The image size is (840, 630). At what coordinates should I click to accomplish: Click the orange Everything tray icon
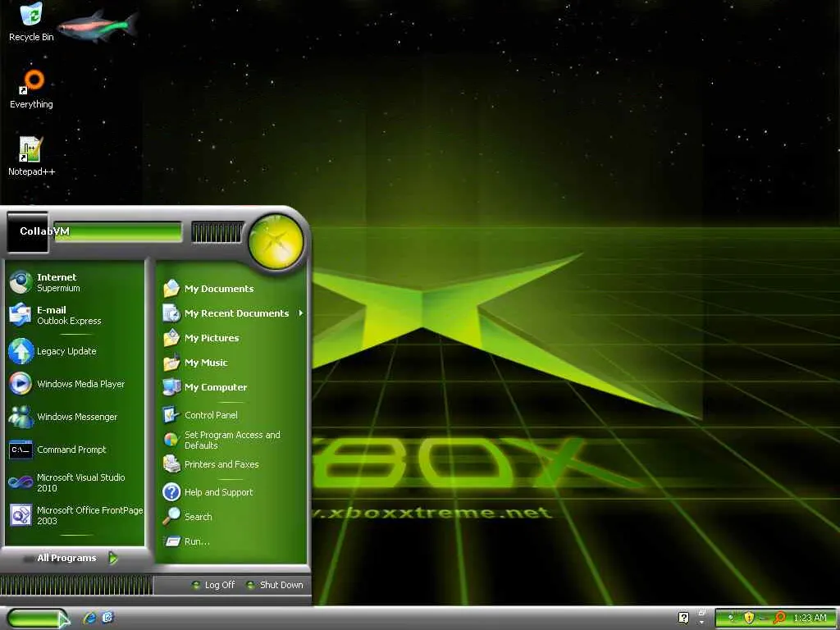pyautogui.click(x=779, y=619)
